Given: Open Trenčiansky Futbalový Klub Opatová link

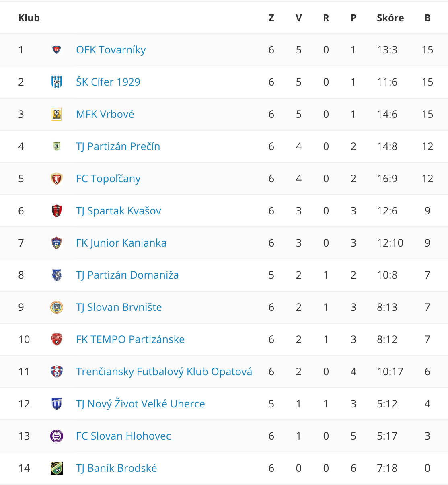Looking at the screenshot, I should point(164,372).
